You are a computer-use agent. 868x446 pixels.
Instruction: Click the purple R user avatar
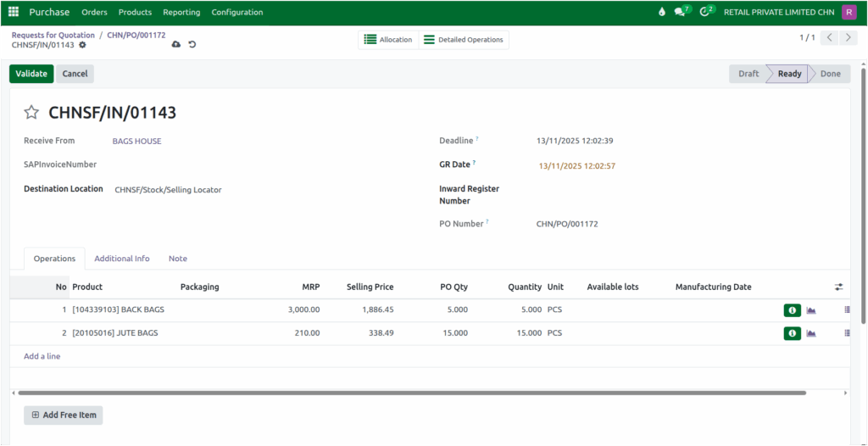coord(849,12)
